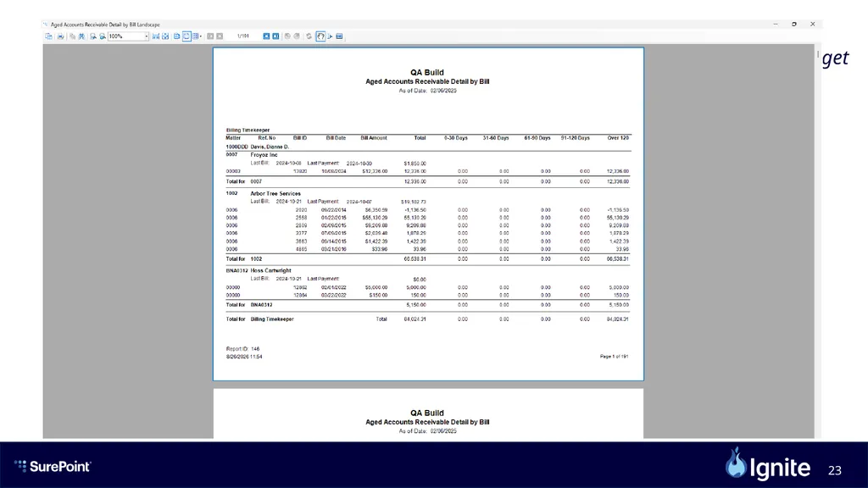This screenshot has width=868, height=488.
Task: Open Find with the binoculars icon
Action: 81,36
